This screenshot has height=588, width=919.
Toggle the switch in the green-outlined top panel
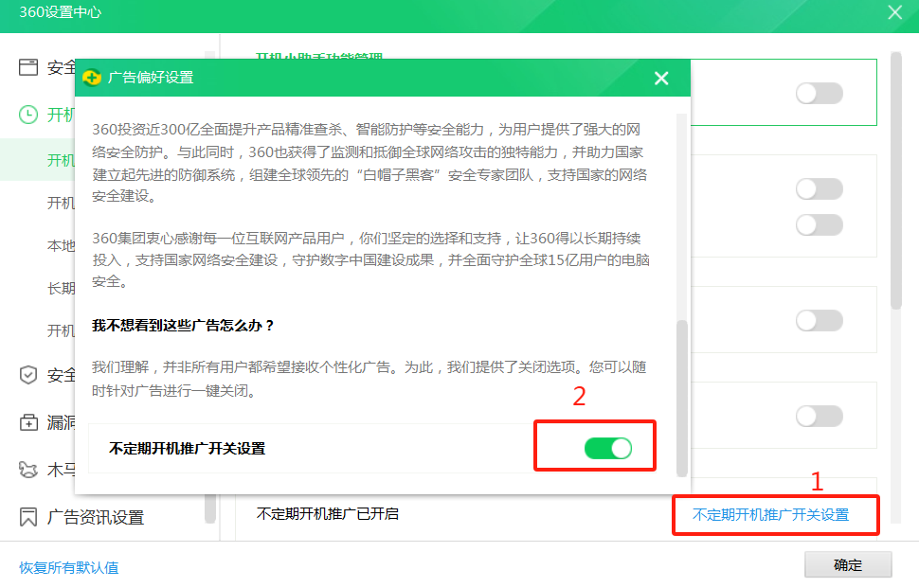click(x=820, y=93)
